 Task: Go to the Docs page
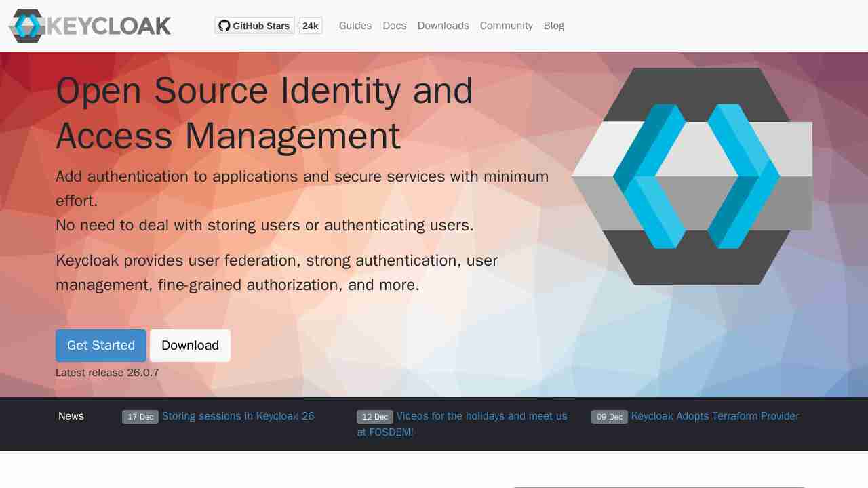click(x=394, y=26)
